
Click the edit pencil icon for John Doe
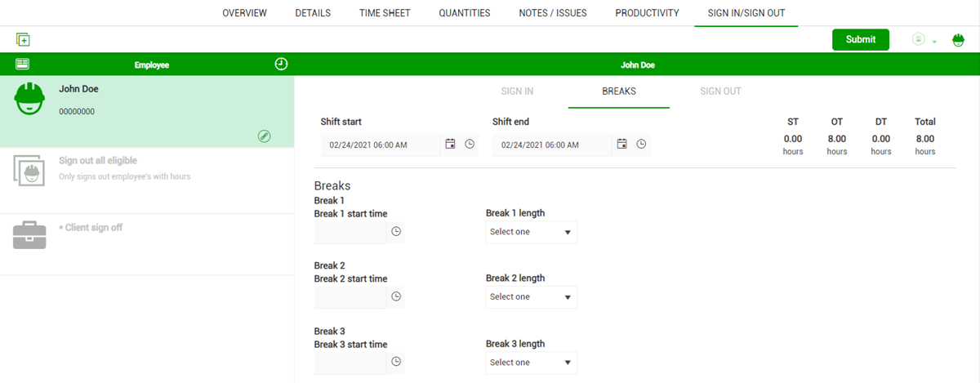[264, 136]
